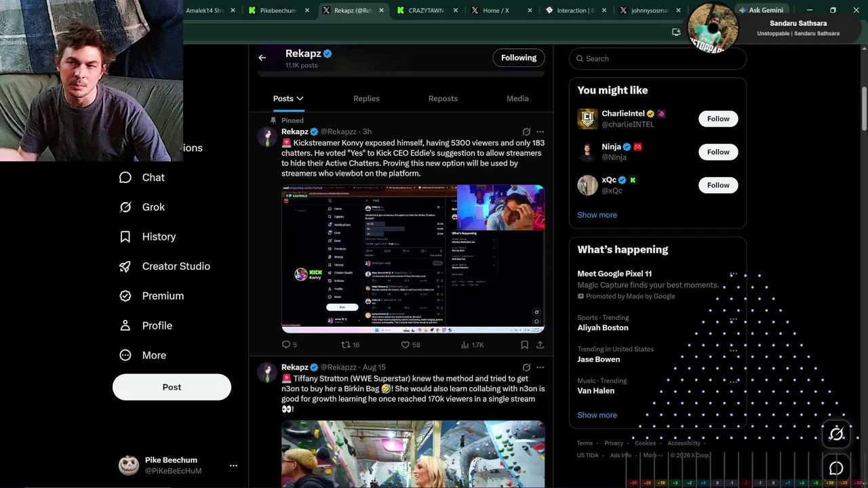
Task: Switch to the Replies tab
Action: tap(366, 99)
